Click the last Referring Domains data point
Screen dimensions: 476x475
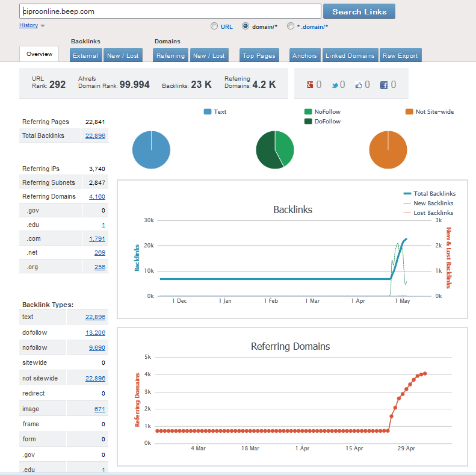tap(425, 373)
